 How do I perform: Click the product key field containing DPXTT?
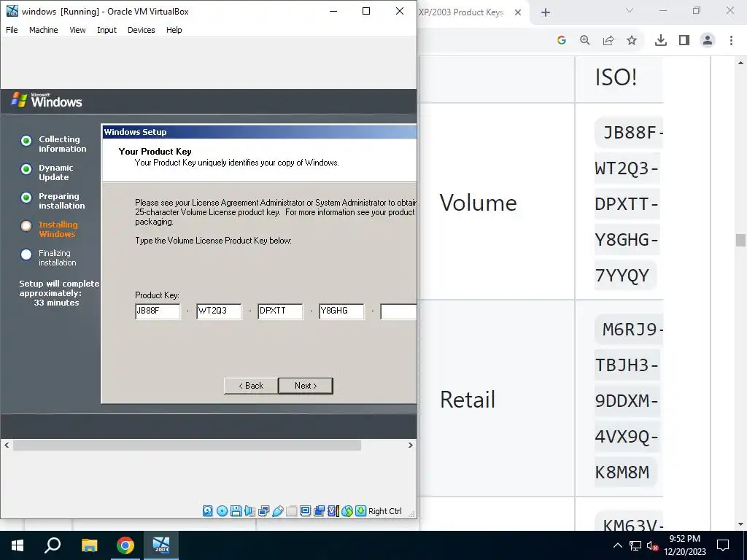(280, 311)
